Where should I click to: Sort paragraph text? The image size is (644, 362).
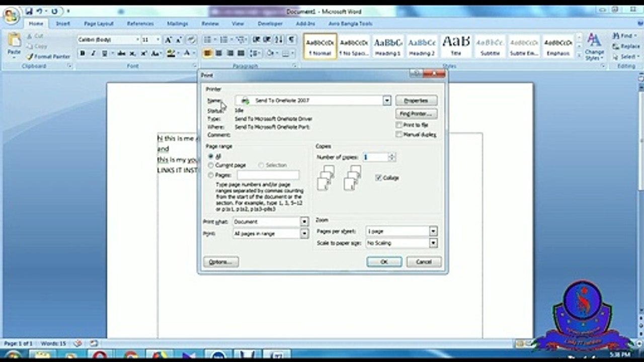click(x=280, y=40)
